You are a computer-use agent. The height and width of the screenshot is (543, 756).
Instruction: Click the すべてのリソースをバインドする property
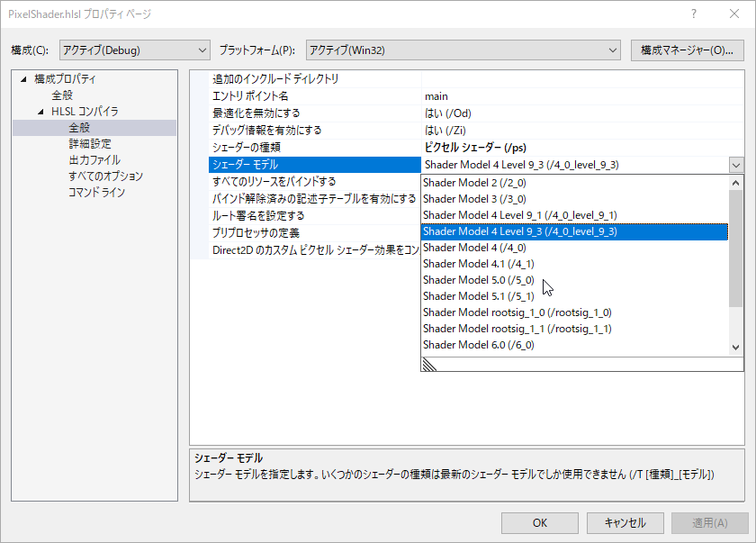(x=315, y=182)
